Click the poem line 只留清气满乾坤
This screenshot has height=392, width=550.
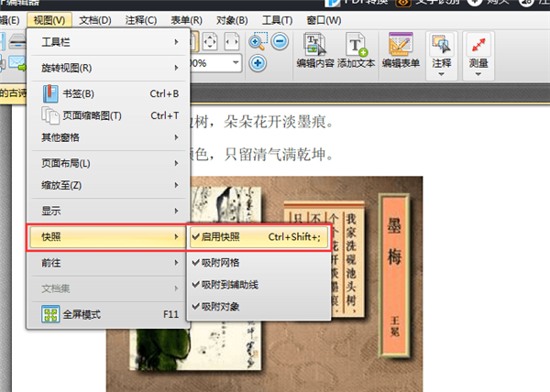pyautogui.click(x=279, y=154)
